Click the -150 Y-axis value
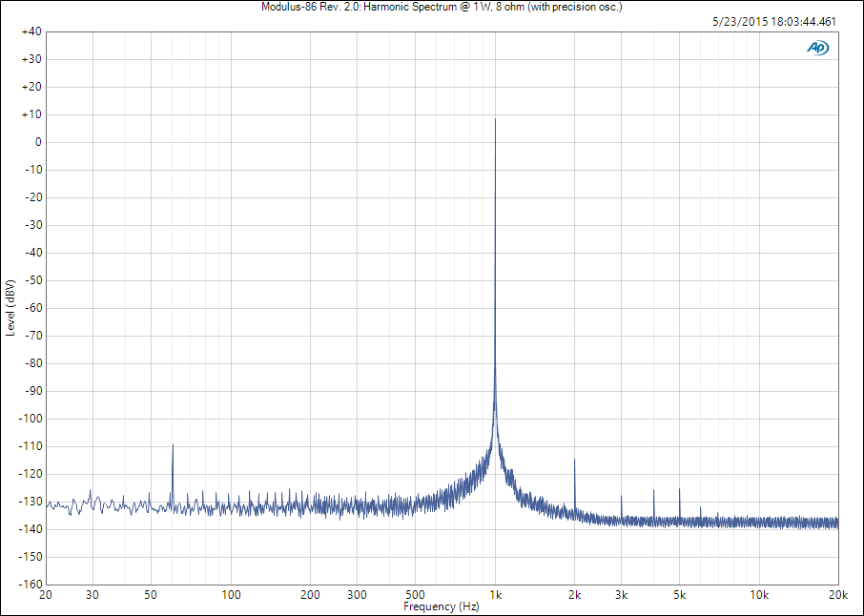This screenshot has width=864, height=616. 31,557
